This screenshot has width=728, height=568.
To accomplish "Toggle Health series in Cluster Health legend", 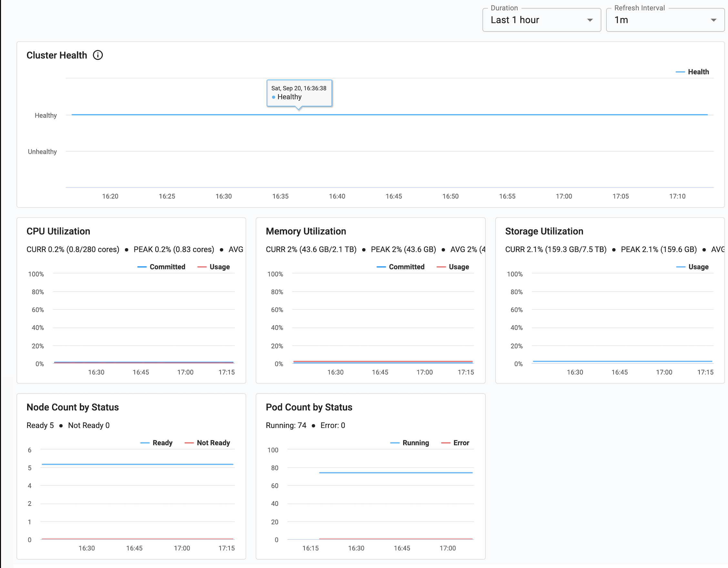I will [698, 72].
